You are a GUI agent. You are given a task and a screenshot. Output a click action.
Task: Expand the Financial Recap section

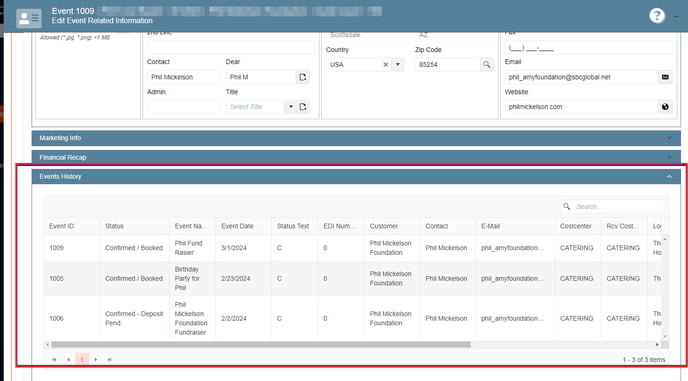[x=356, y=157]
